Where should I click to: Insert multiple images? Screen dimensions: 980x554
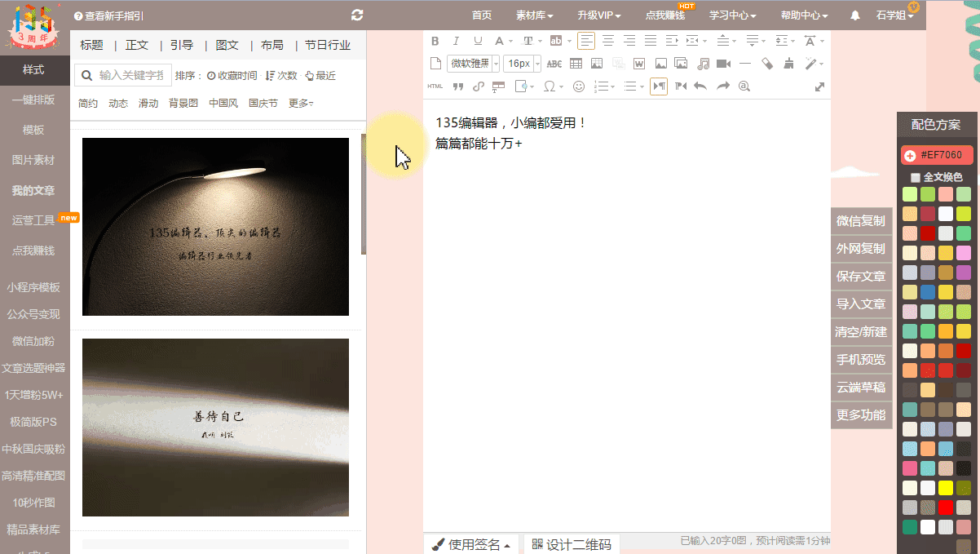coord(681,64)
